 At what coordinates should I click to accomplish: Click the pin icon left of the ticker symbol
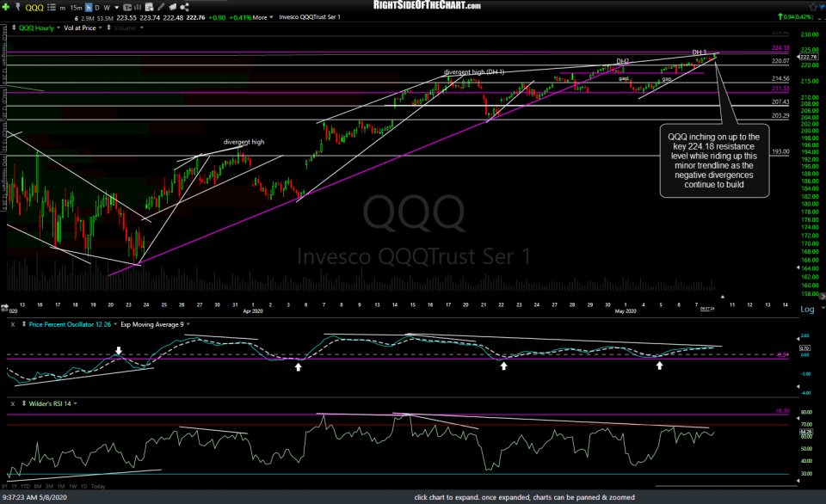click(19, 7)
